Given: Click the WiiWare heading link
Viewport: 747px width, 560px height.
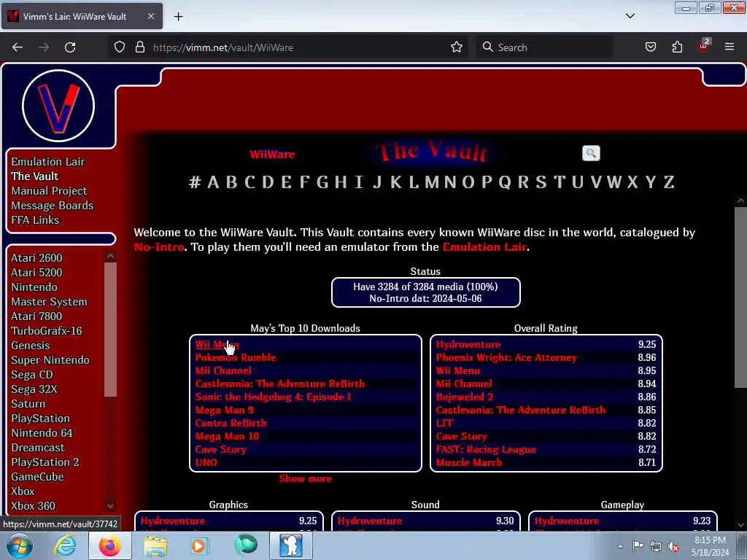Looking at the screenshot, I should pyautogui.click(x=272, y=155).
